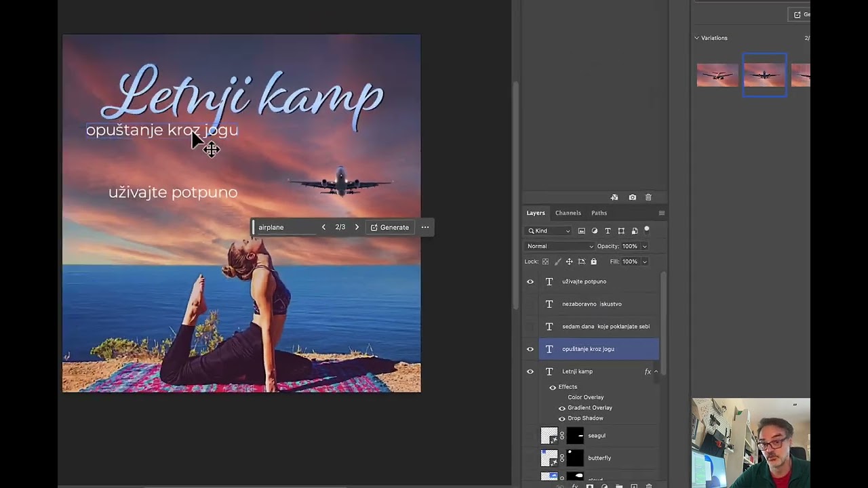
Task: Click the Lock all padlock icon
Action: [x=594, y=261]
